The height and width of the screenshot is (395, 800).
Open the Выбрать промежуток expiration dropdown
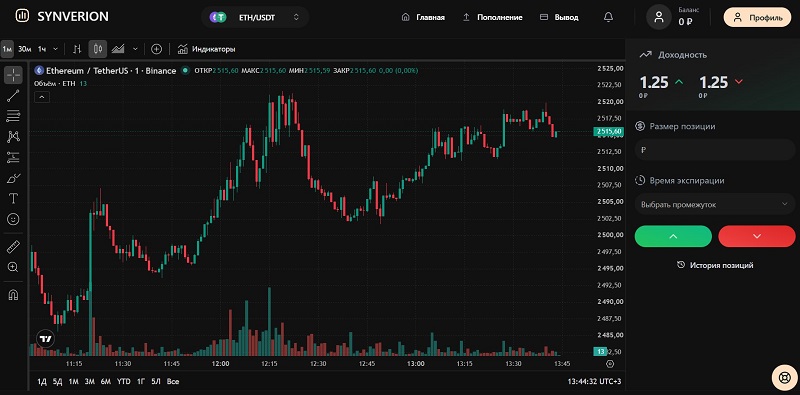(x=714, y=205)
